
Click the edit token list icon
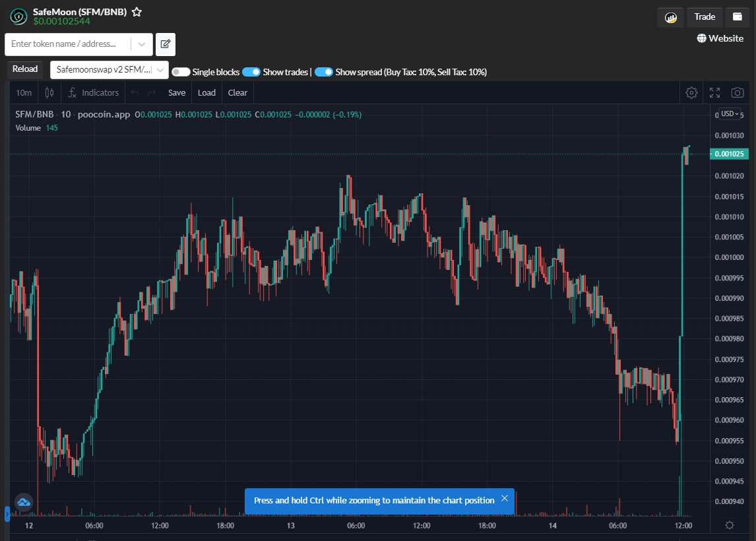pyautogui.click(x=166, y=44)
